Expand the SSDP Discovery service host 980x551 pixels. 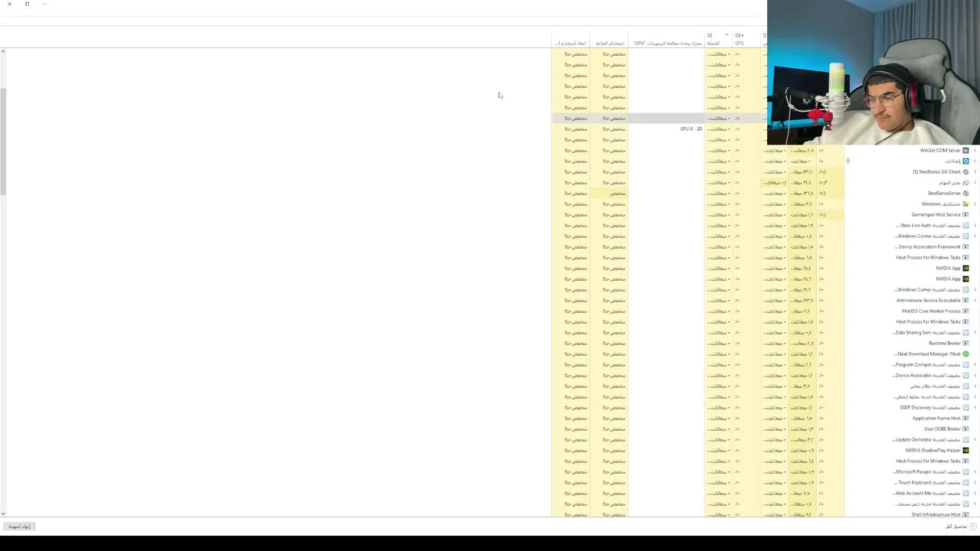pos(975,407)
